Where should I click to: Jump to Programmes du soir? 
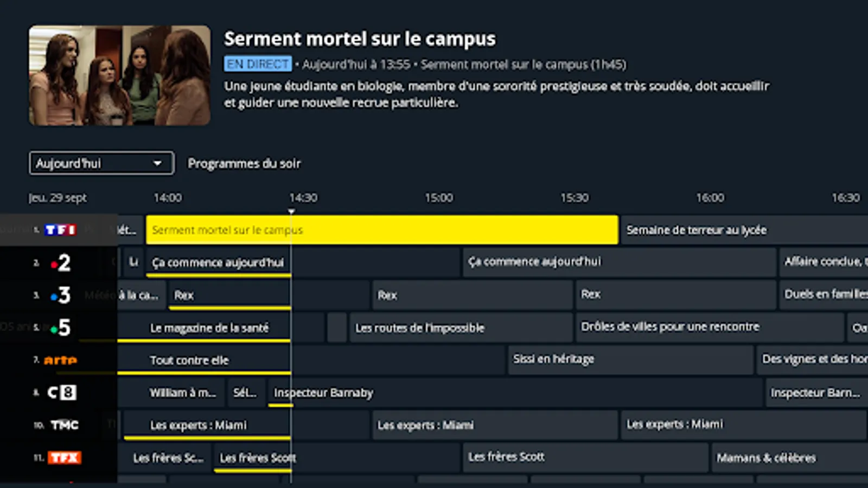pos(244,163)
